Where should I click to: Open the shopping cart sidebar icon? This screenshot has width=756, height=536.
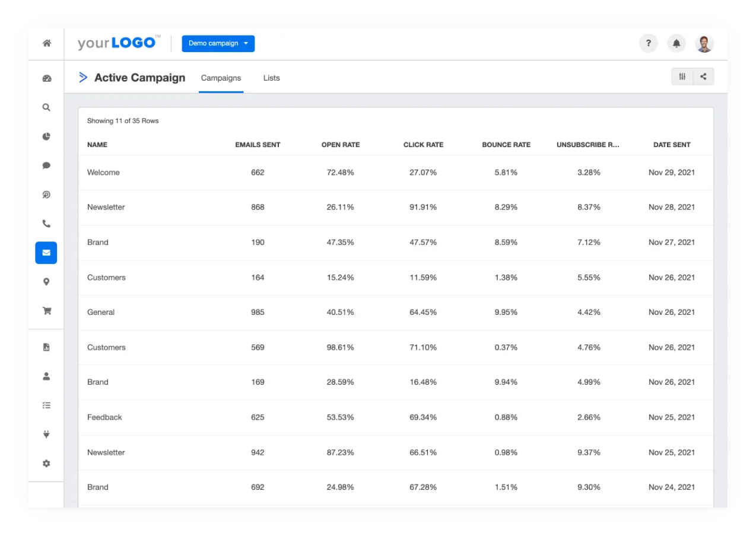[x=46, y=310]
